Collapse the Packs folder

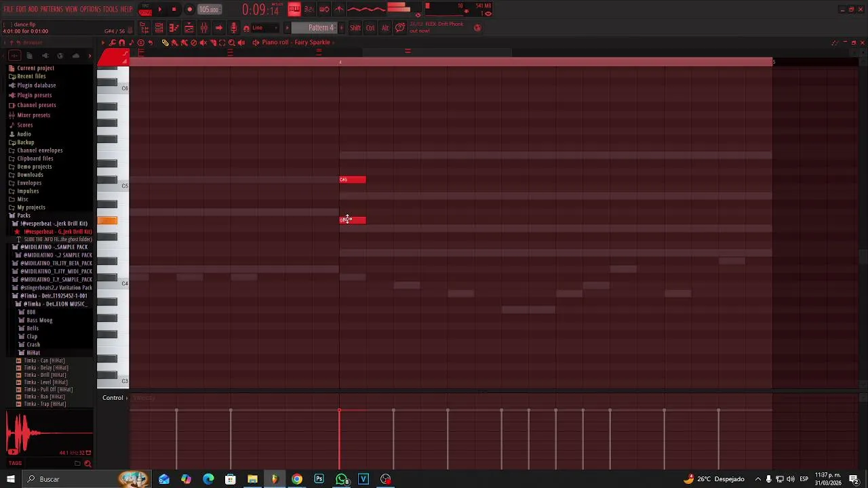[24, 216]
